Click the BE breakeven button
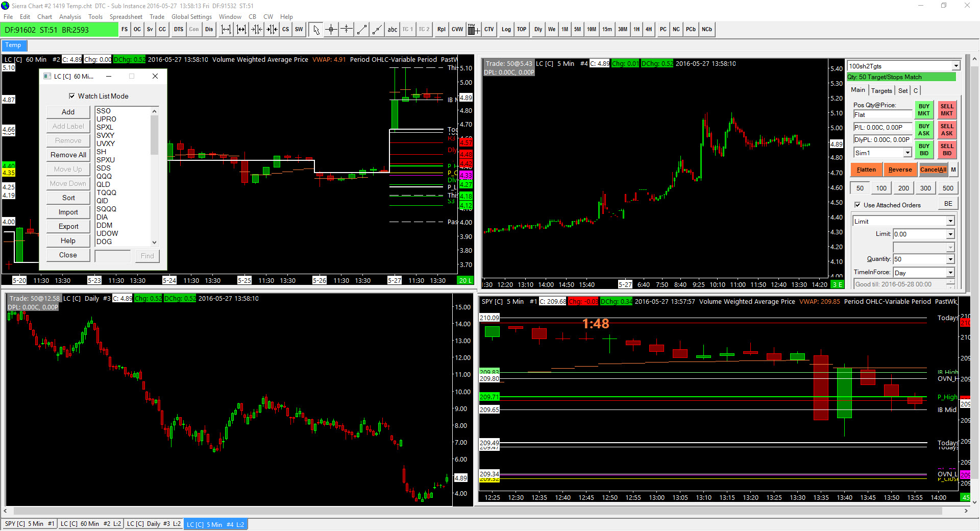 pos(948,204)
